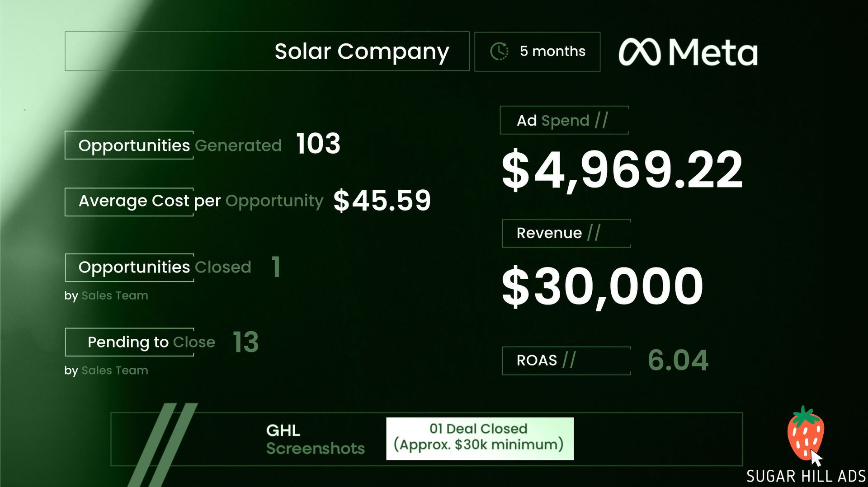Click the slashes after ROAS label

(x=569, y=360)
